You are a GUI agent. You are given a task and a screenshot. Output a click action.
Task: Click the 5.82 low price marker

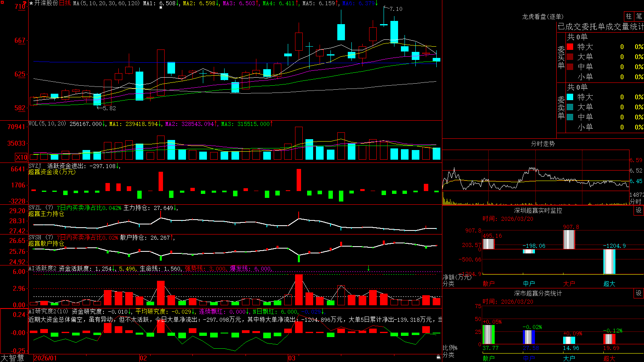pyautogui.click(x=109, y=108)
